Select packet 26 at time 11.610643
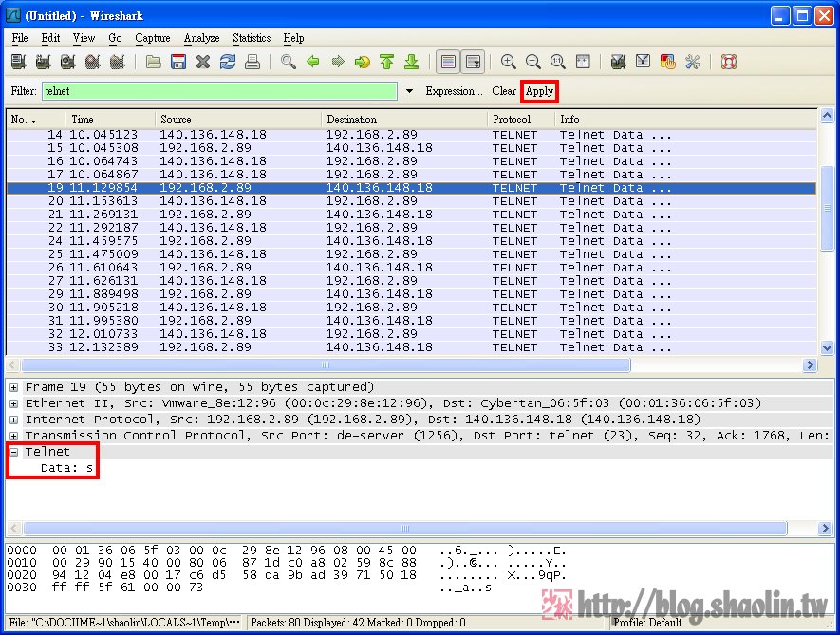 (x=411, y=268)
